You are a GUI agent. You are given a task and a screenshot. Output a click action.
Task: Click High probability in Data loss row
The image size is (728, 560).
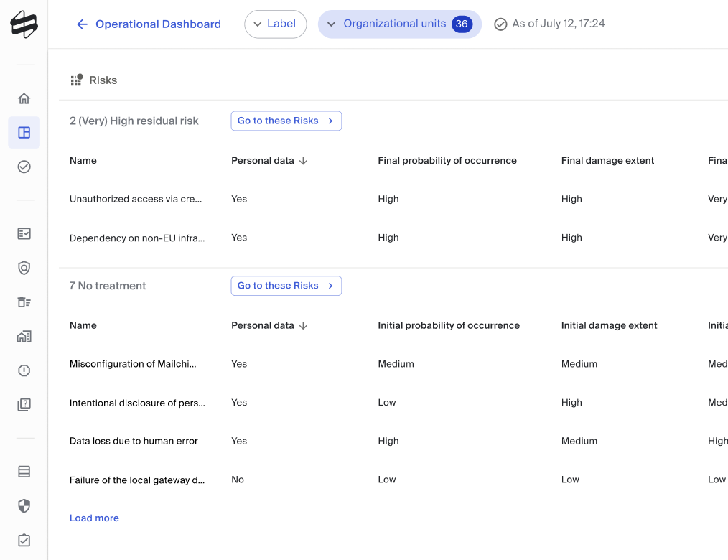click(x=388, y=441)
